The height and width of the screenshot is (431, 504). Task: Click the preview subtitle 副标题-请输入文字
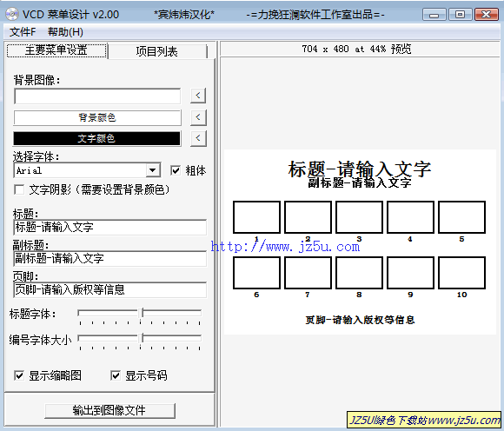(360, 182)
